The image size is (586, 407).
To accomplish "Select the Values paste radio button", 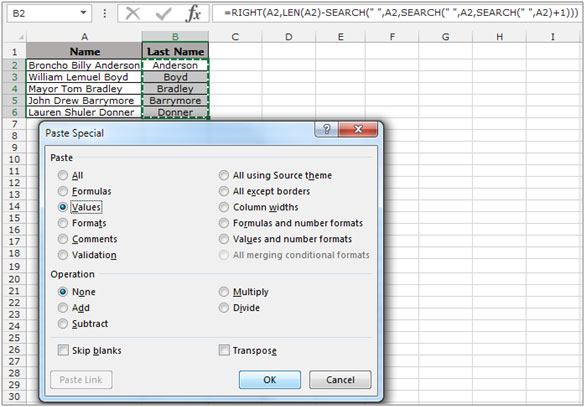I will pyautogui.click(x=63, y=207).
